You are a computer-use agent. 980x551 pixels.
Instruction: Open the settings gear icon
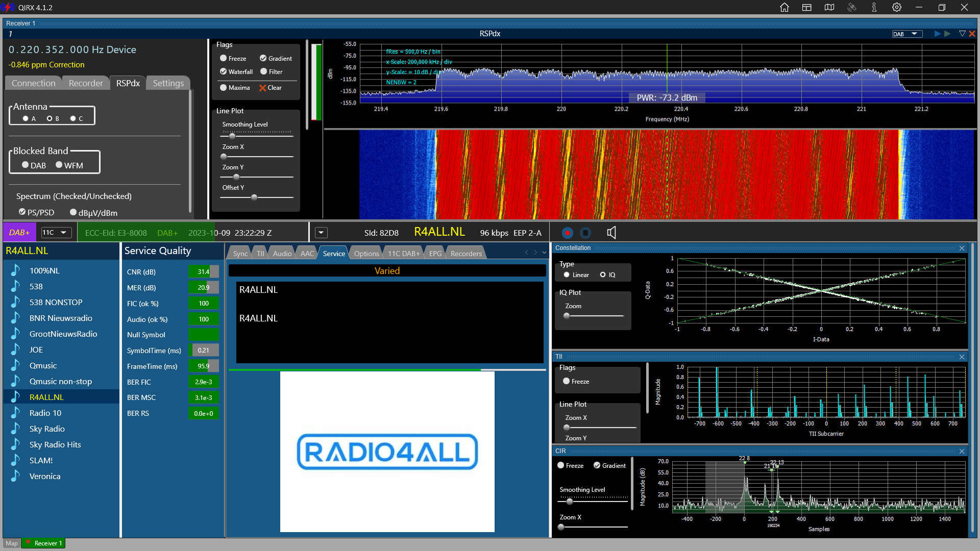[x=897, y=7]
